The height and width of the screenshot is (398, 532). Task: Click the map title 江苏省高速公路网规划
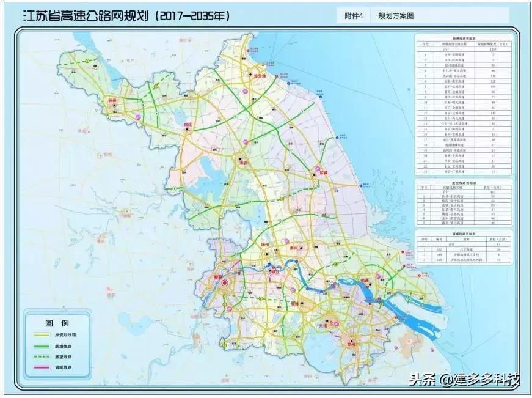[x=85, y=16]
